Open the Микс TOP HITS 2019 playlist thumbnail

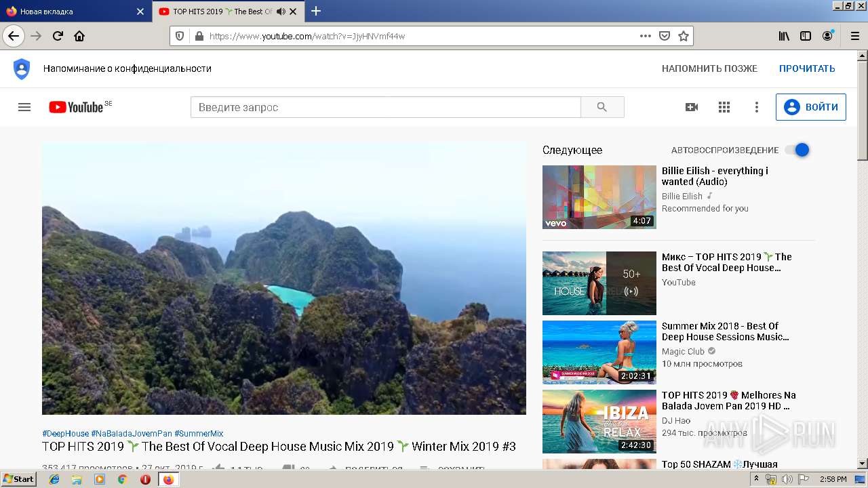(599, 283)
